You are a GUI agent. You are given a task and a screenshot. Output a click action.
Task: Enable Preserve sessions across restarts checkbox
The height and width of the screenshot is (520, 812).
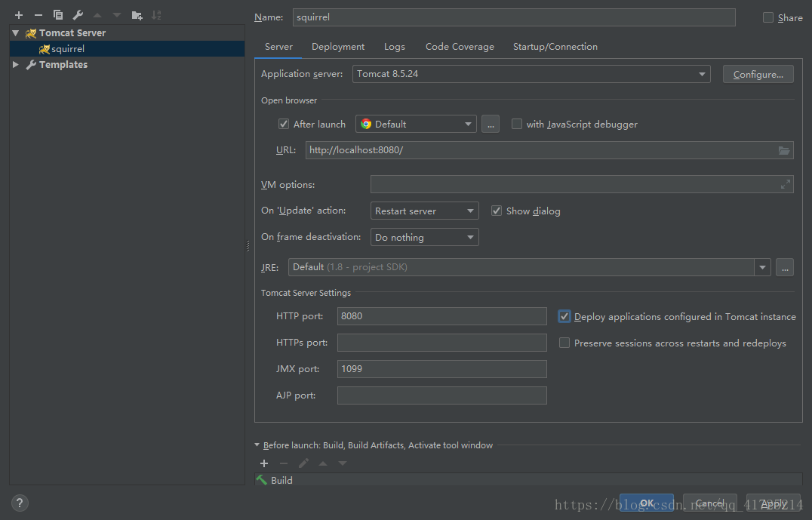point(564,343)
